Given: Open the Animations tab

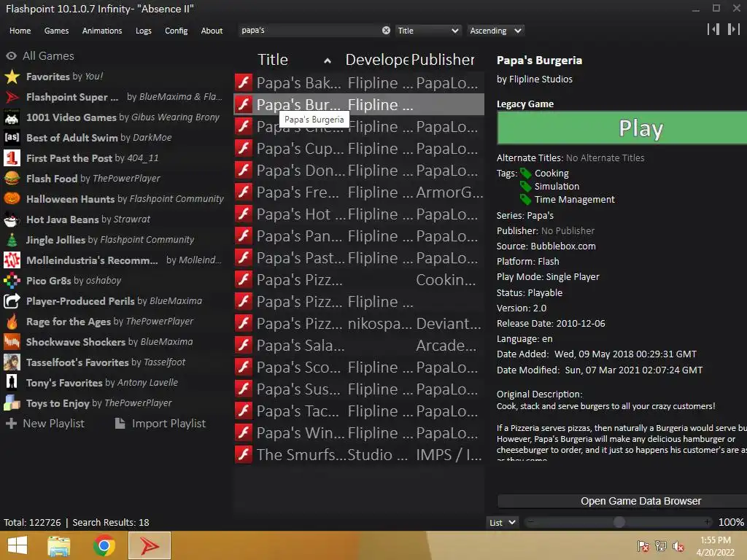Looking at the screenshot, I should click(102, 31).
